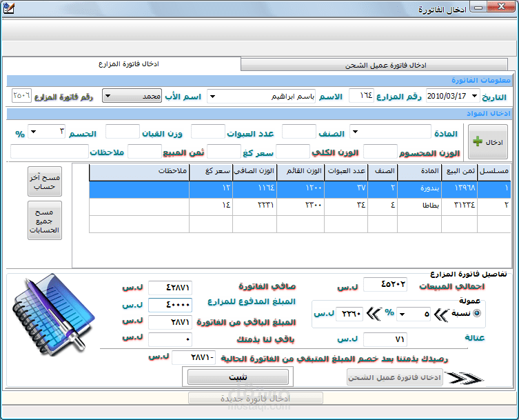Click the green plus icon on ادخال button
The height and width of the screenshot is (420, 519).
(478, 141)
